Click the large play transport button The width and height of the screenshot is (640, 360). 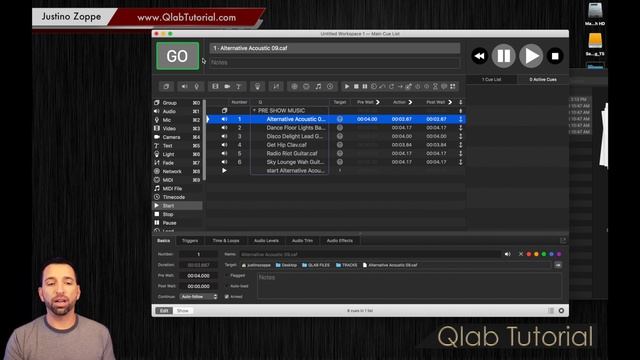click(x=531, y=56)
